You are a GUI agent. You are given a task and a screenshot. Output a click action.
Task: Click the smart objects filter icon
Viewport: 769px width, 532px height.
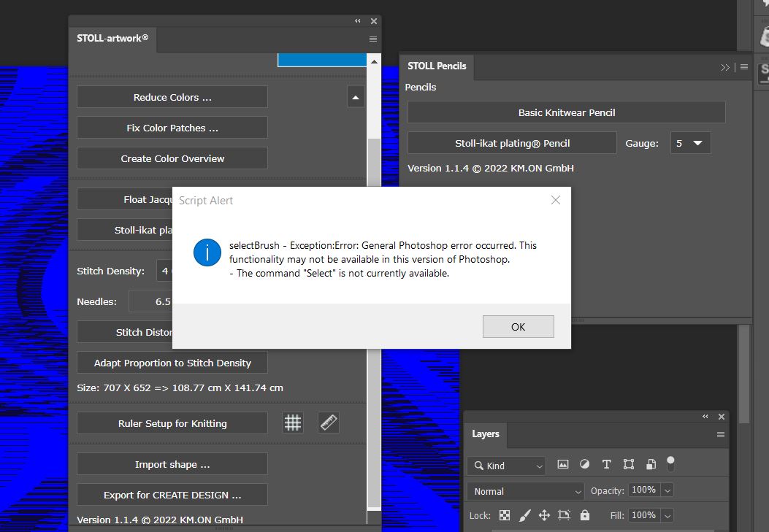(x=650, y=464)
